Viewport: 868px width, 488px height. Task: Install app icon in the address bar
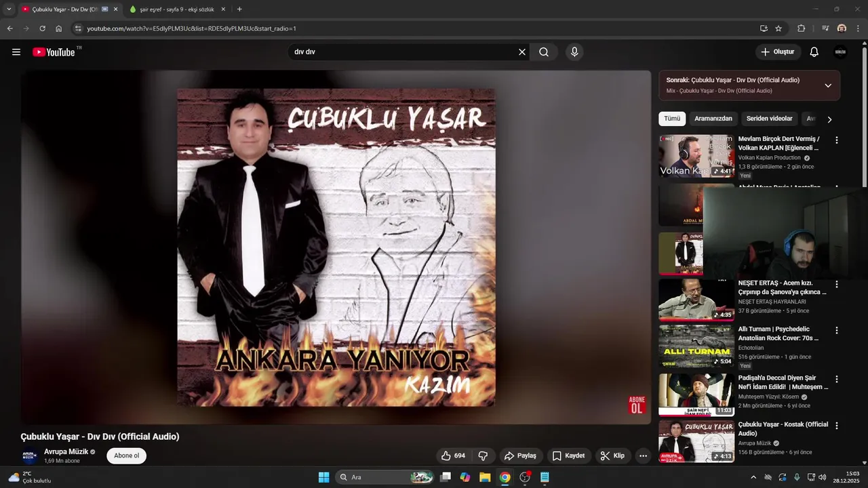click(764, 28)
